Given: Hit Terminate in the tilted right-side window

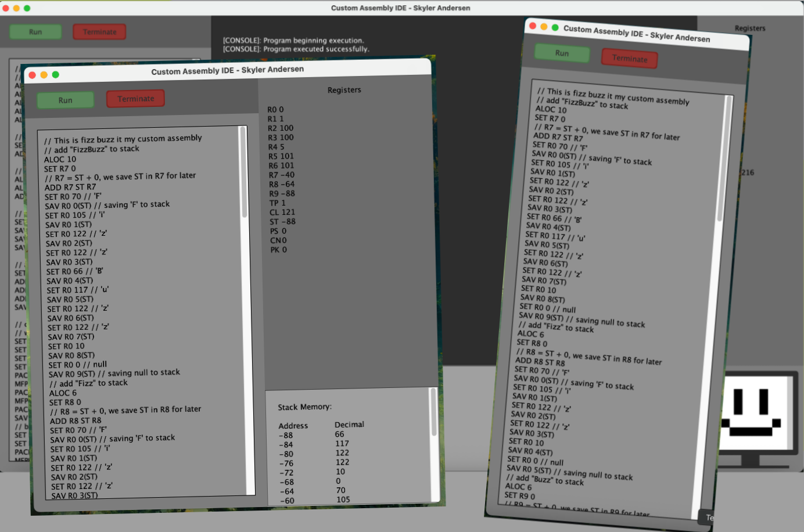Looking at the screenshot, I should tap(629, 59).
